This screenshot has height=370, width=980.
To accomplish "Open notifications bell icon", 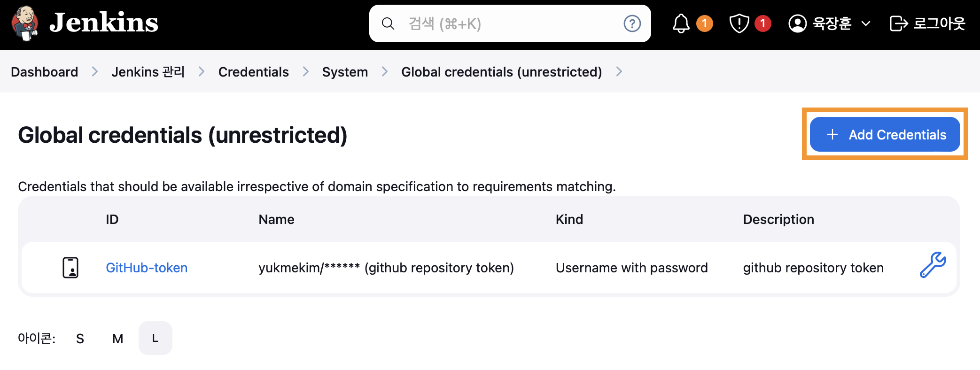I will [x=681, y=23].
